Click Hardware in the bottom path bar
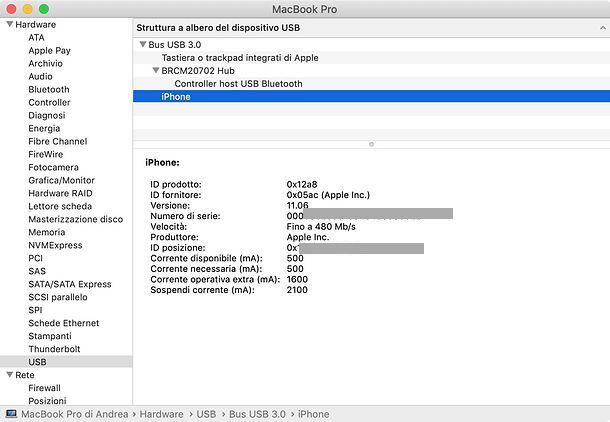This screenshot has height=422, width=610. point(161,414)
